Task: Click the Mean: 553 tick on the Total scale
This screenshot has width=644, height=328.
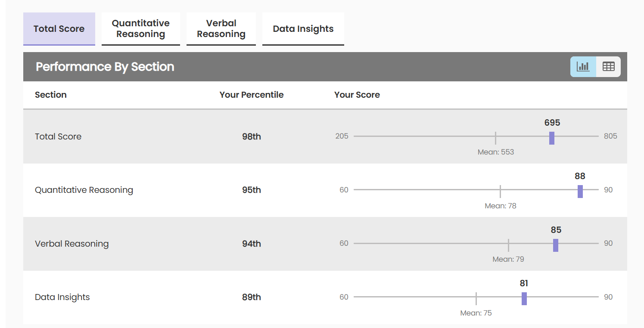Action: 495,137
